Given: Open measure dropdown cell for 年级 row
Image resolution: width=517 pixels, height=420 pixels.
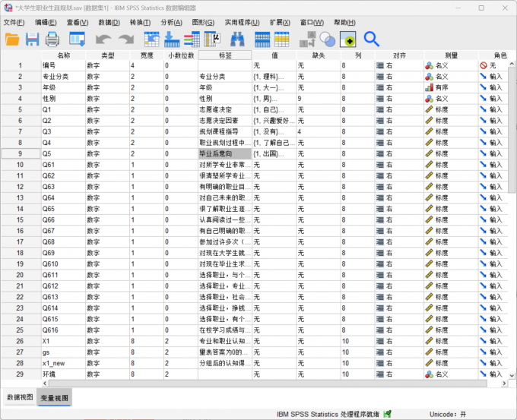Looking at the screenshot, I should point(449,87).
